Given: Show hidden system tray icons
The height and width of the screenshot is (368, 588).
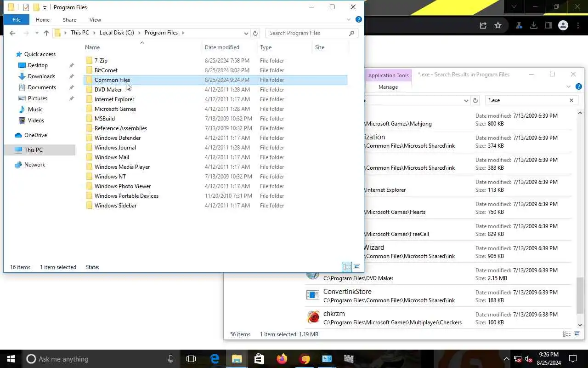Looking at the screenshot, I should (506, 359).
